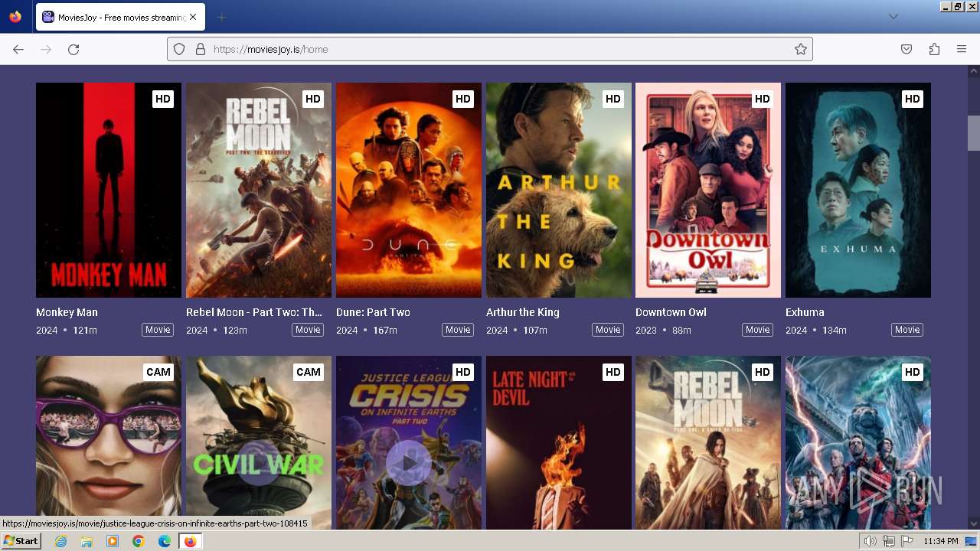
Task: Click the Arthur the King title link
Action: tap(523, 312)
